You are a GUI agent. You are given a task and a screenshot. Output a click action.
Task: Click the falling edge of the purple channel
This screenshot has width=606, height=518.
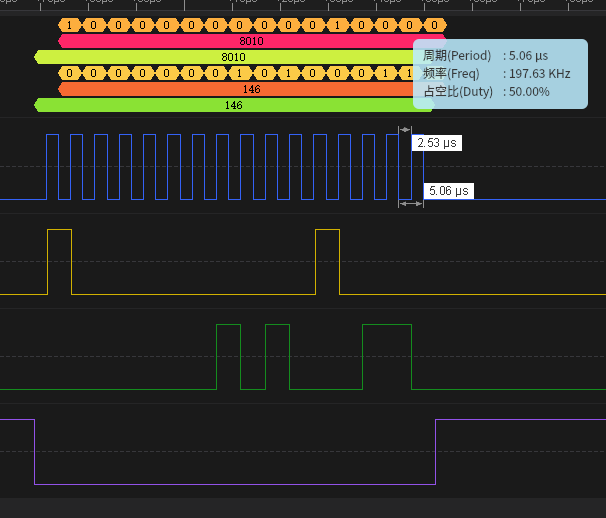[35, 452]
